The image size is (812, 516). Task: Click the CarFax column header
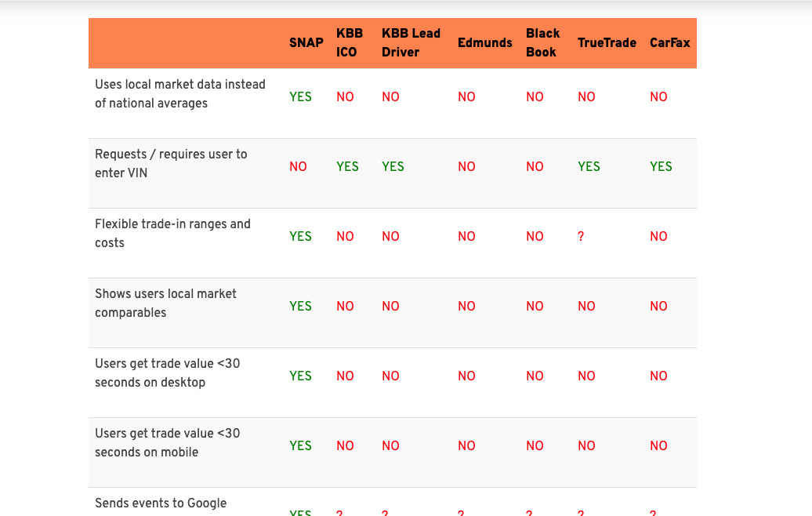point(669,42)
